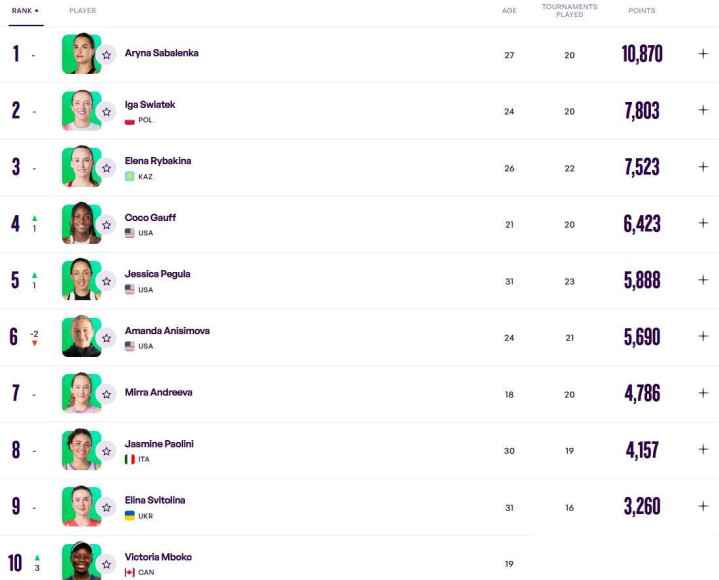Click the Points column header
The height and width of the screenshot is (580, 719).
tap(642, 11)
